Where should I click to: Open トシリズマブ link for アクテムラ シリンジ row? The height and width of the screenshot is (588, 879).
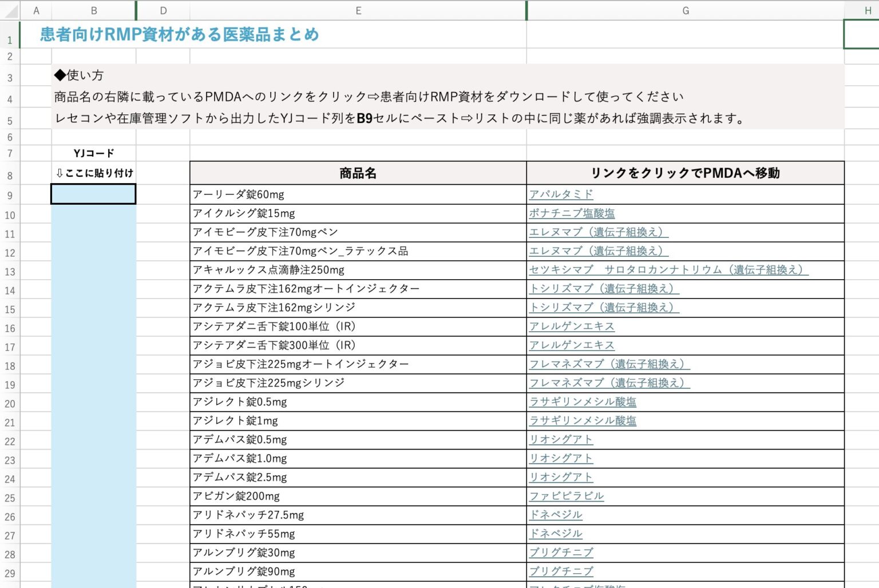604,307
